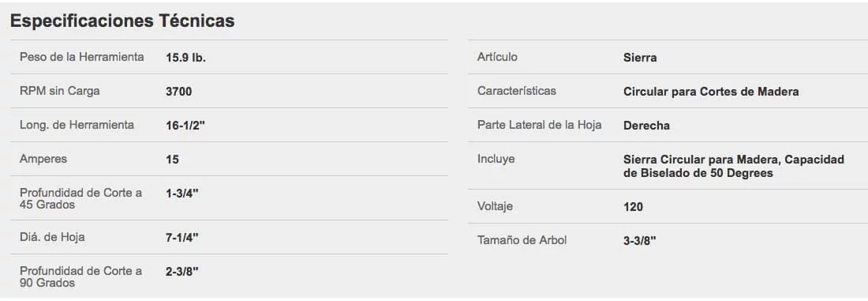Select the Incluye description text
Screen dimensions: 868x301
pyautogui.click(x=734, y=166)
